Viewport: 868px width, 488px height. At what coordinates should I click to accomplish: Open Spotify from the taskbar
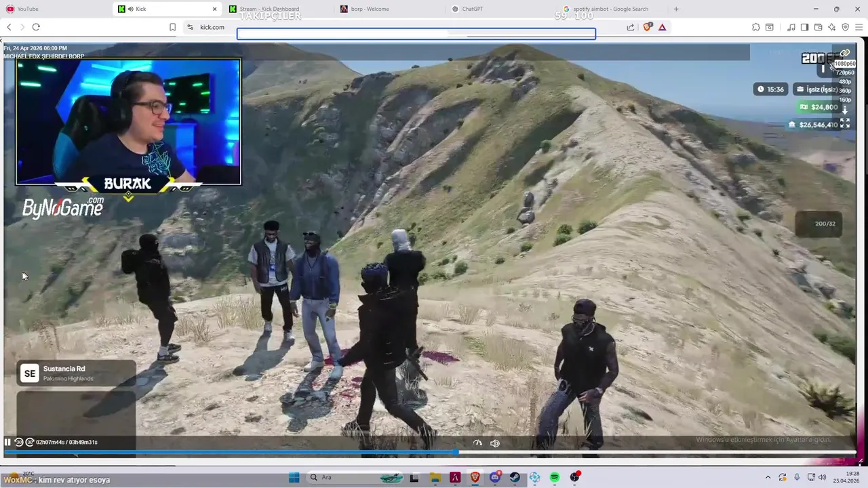click(555, 477)
